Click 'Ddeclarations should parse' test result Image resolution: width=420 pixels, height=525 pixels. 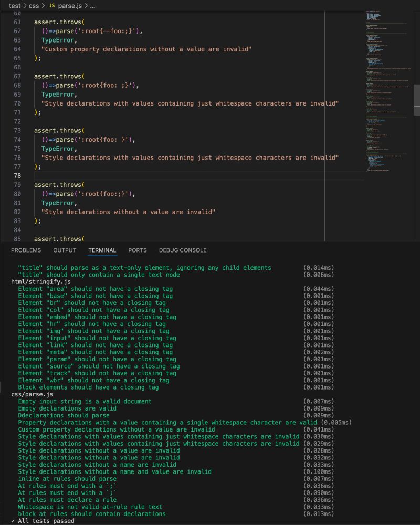click(64, 415)
